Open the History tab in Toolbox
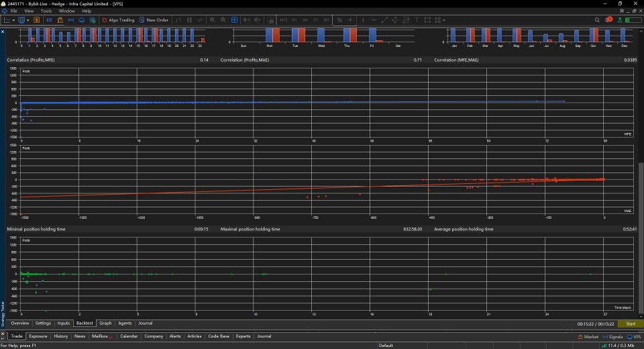 [x=61, y=336]
